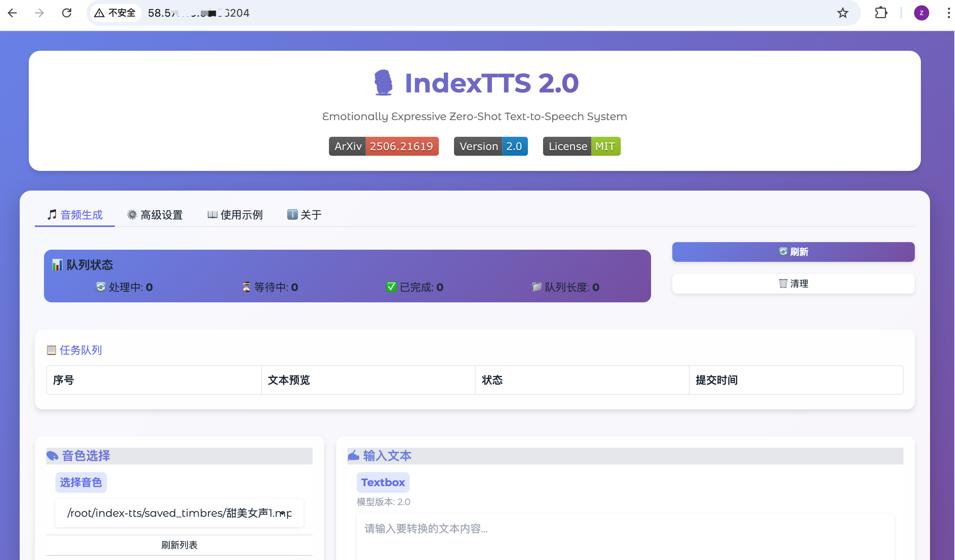Click the speech bubble icon beside 音色选择
Image resolution: width=955 pixels, height=560 pixels.
[x=53, y=455]
